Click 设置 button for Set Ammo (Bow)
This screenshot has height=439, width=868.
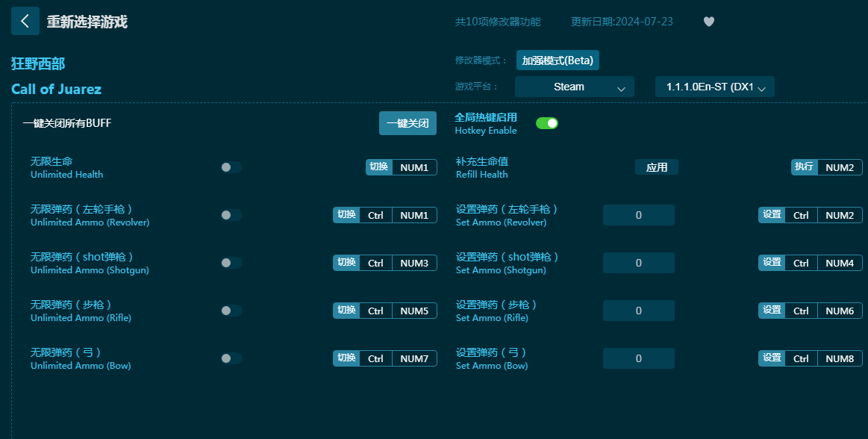click(x=772, y=358)
